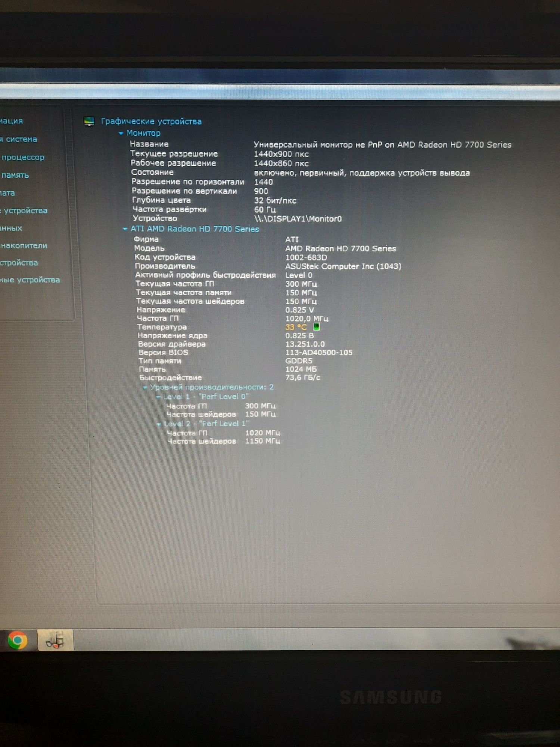The image size is (560, 747).
Task: Open the sidebar section ending in "память"
Action: pos(15,175)
